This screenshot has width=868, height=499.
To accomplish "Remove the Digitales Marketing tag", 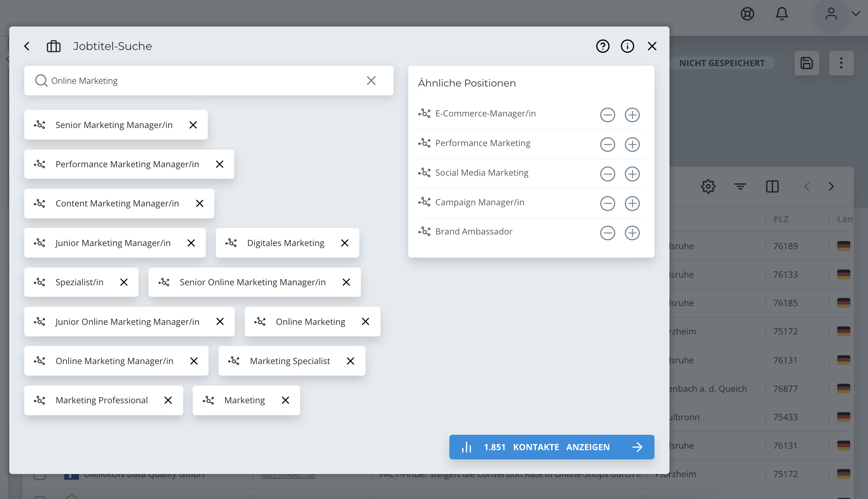I will click(x=345, y=243).
